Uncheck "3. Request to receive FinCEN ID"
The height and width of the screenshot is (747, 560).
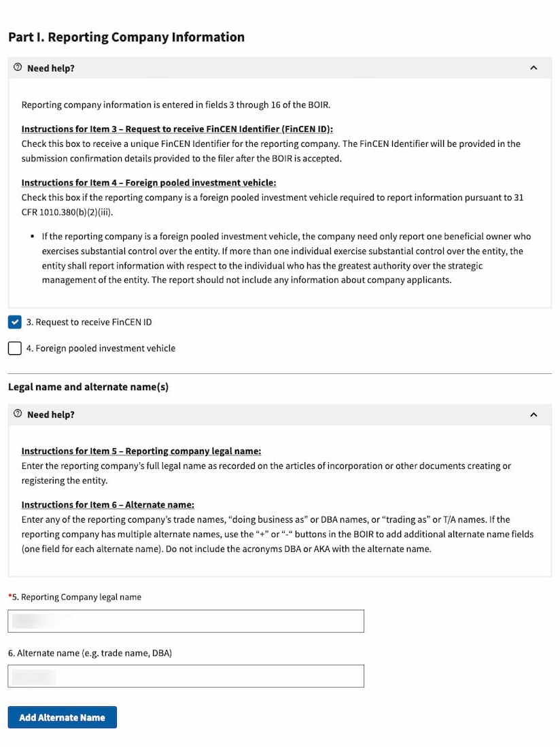(14, 322)
